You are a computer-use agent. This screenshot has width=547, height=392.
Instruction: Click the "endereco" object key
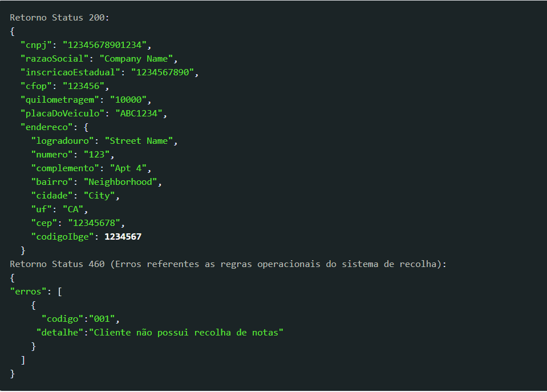point(46,127)
